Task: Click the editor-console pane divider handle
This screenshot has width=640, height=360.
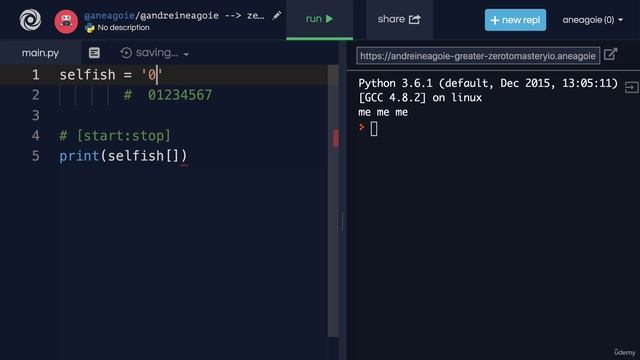Action: click(x=342, y=222)
